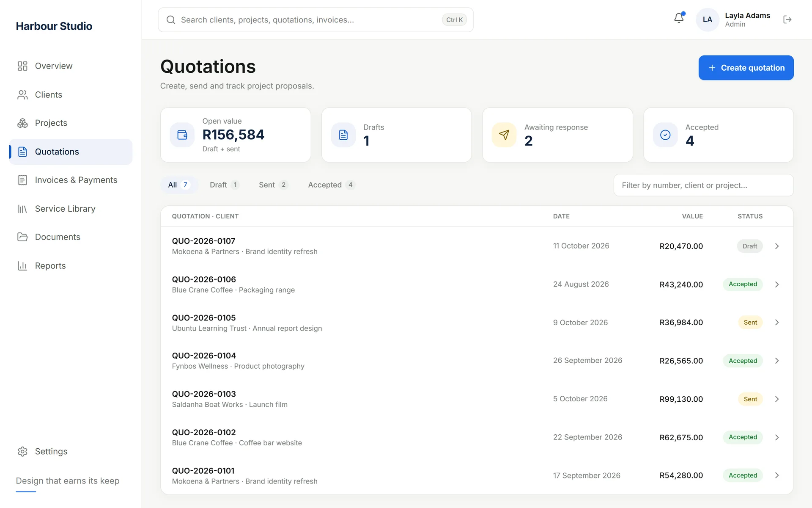Click Blue Crane Coffee · Coffee bar website
This screenshot has height=508, width=812.
tap(237, 443)
